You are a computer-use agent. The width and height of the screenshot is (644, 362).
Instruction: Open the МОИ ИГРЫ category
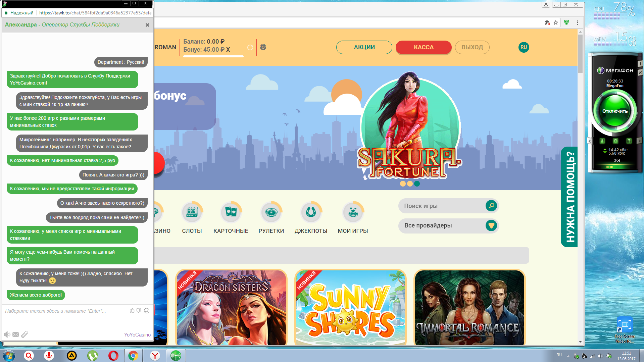coord(353,217)
